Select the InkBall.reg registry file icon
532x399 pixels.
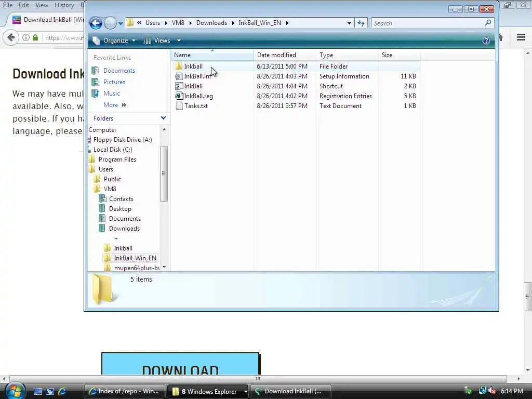click(x=179, y=96)
